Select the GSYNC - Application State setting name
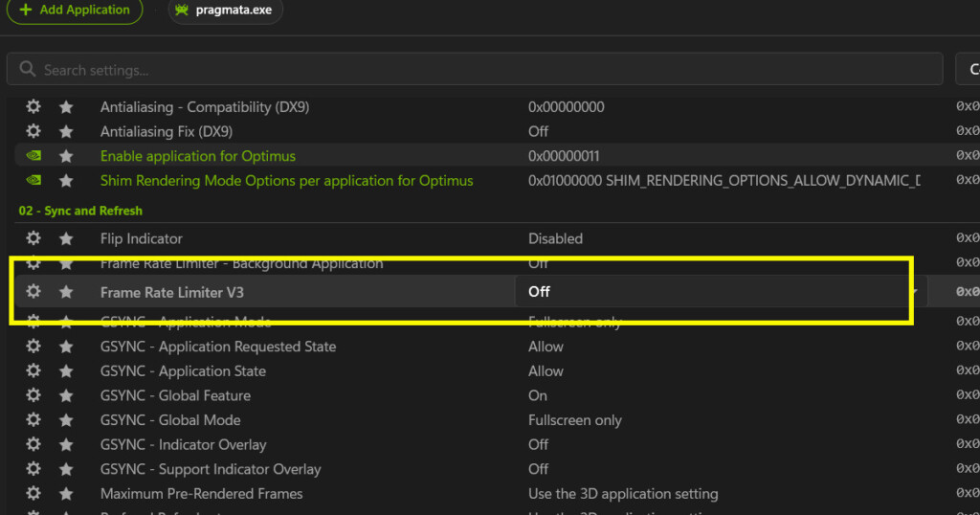Screen dimensions: 980x515 coord(183,370)
